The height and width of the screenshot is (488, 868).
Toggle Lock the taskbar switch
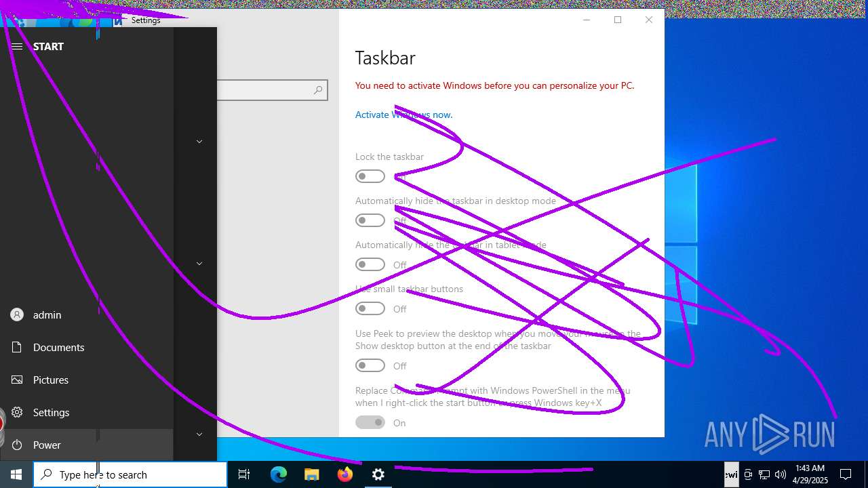(x=370, y=176)
